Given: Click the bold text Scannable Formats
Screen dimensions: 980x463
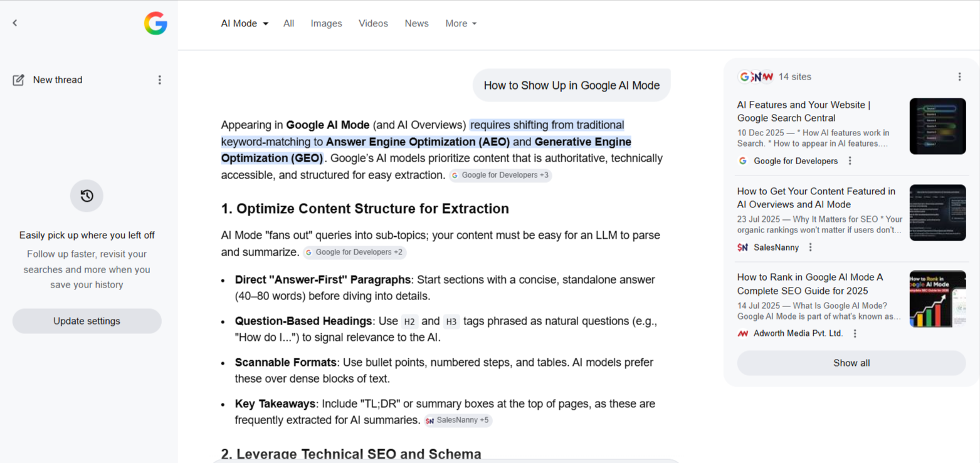Looking at the screenshot, I should 286,362.
